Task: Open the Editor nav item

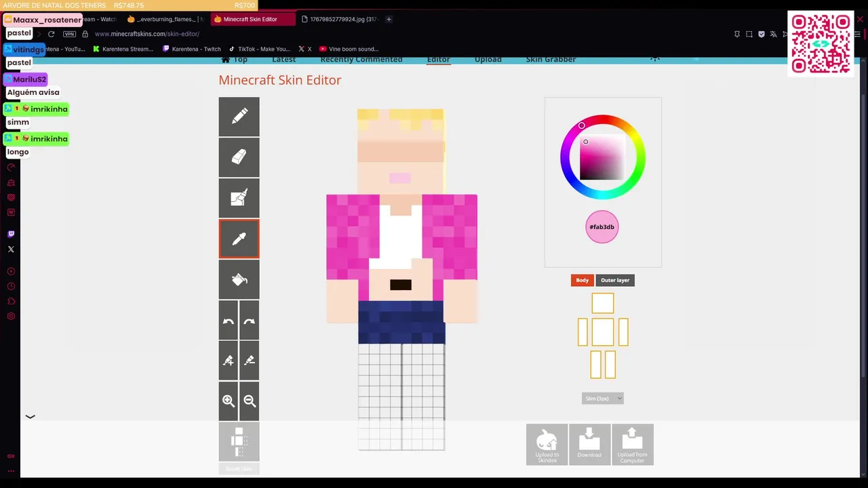Action: (x=438, y=60)
